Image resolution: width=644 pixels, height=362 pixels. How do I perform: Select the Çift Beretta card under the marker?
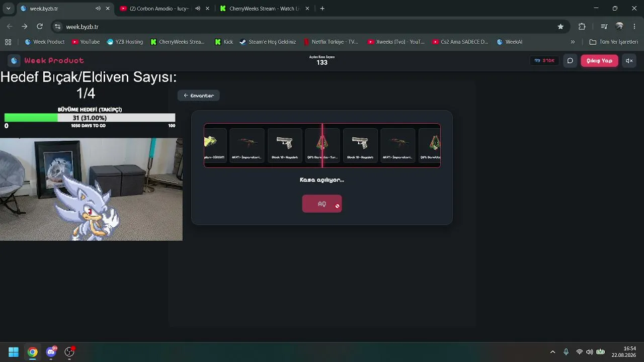coord(323,145)
